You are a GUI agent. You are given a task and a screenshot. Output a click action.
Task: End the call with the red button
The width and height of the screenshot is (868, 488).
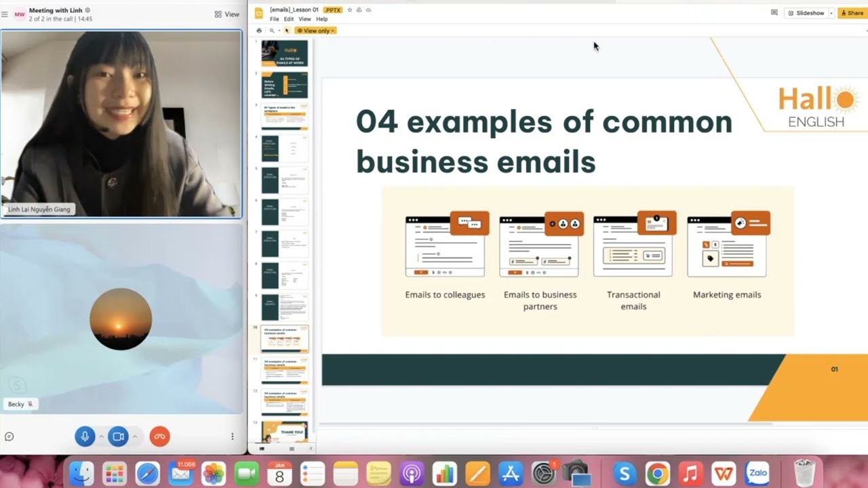[159, 436]
